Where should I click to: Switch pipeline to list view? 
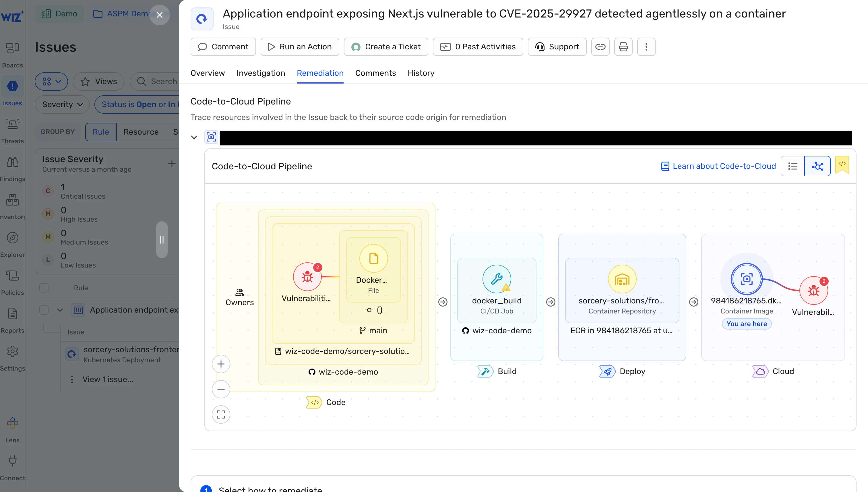792,166
